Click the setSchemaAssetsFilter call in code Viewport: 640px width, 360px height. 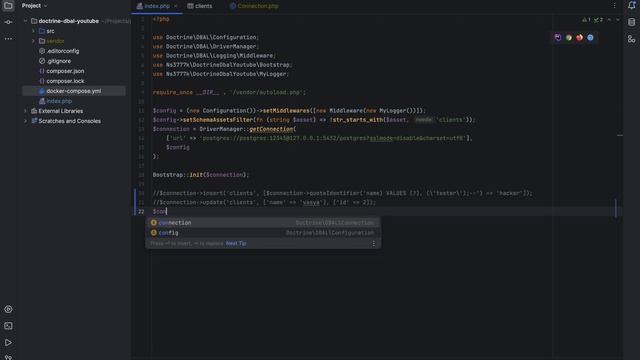tap(218, 120)
